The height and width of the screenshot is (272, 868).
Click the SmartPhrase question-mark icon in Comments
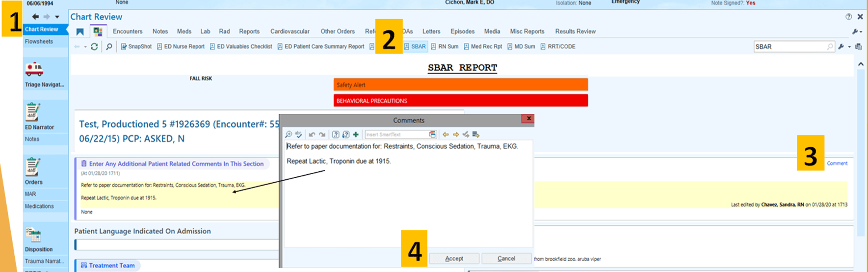coord(336,135)
